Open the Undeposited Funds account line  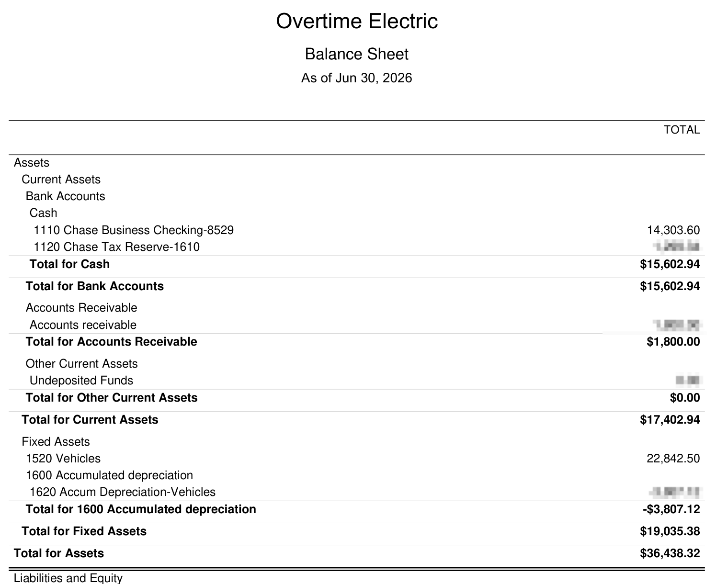coord(81,381)
